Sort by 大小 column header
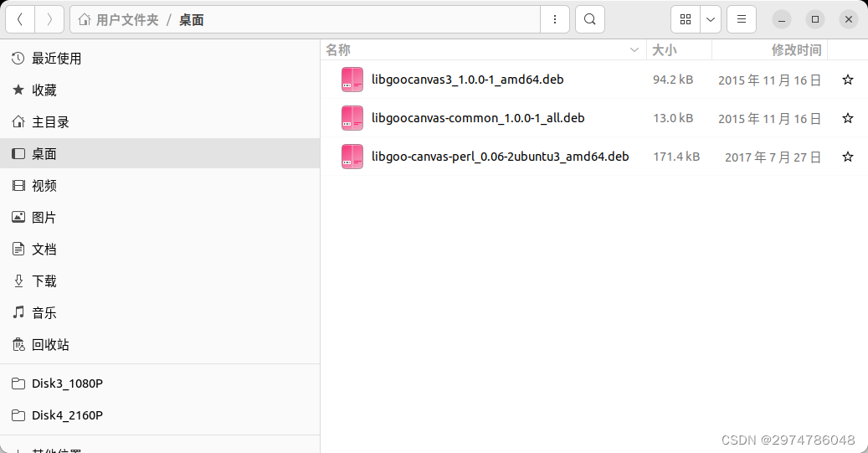 point(679,50)
